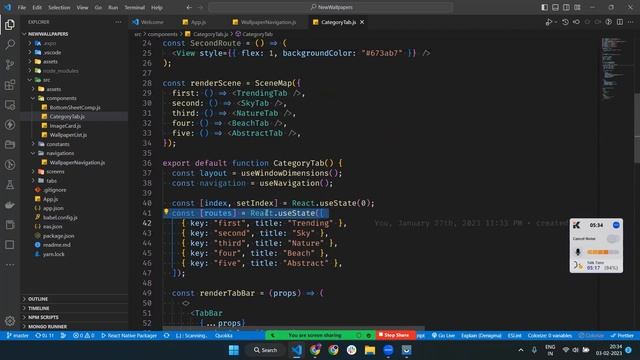This screenshot has height=360, width=640.
Task: Open the Testing flask icon view
Action: coord(10,184)
